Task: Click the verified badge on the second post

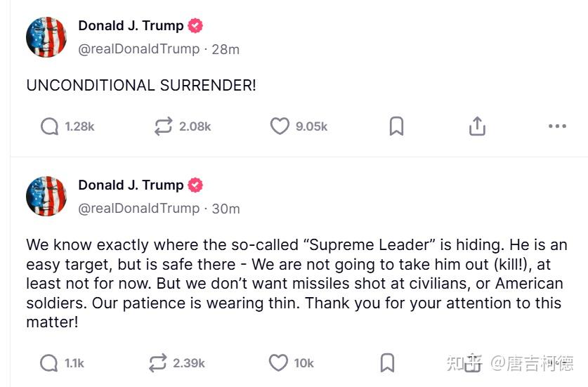Action: pos(195,185)
